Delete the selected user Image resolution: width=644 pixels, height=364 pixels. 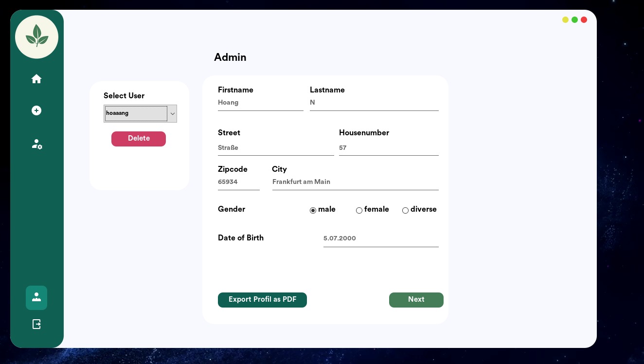point(139,139)
